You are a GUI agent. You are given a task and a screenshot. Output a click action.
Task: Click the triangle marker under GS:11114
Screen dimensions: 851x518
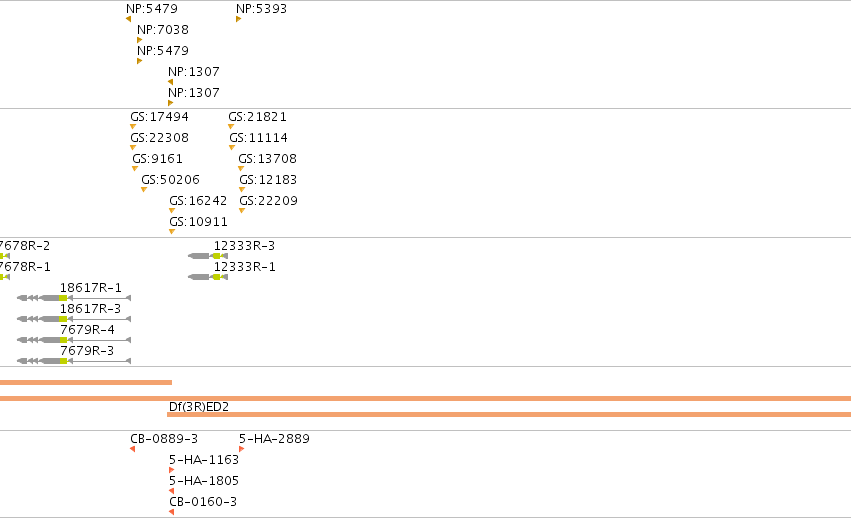point(232,148)
